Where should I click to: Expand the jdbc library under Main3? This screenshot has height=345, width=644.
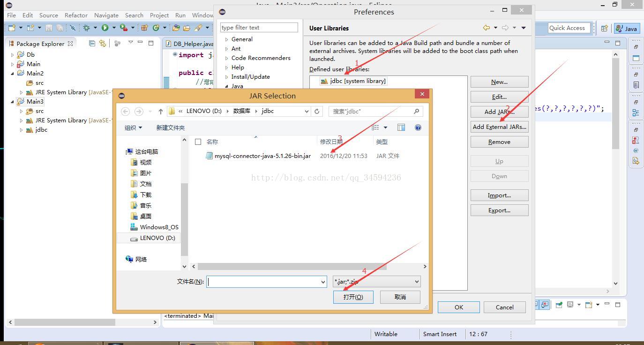tap(21, 130)
